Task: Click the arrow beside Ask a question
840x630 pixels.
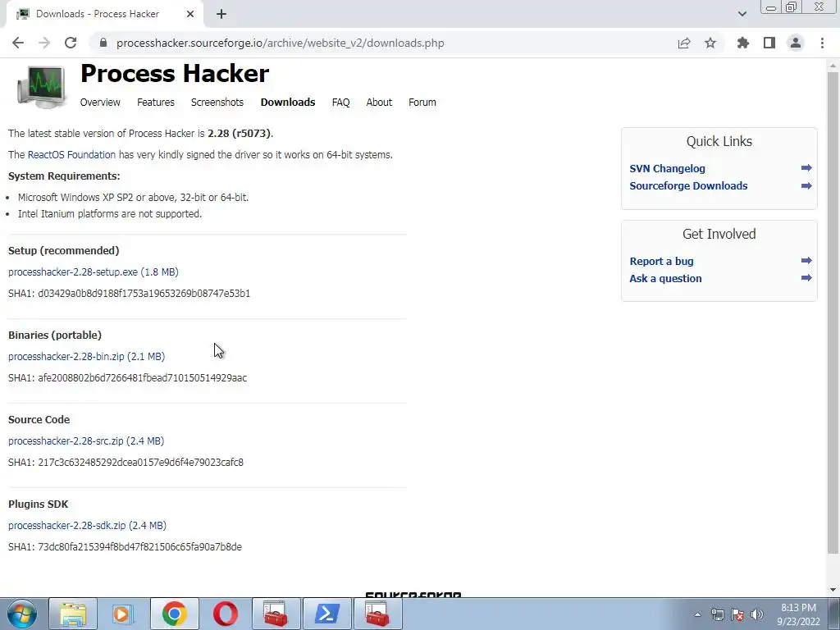Action: pyautogui.click(x=806, y=278)
